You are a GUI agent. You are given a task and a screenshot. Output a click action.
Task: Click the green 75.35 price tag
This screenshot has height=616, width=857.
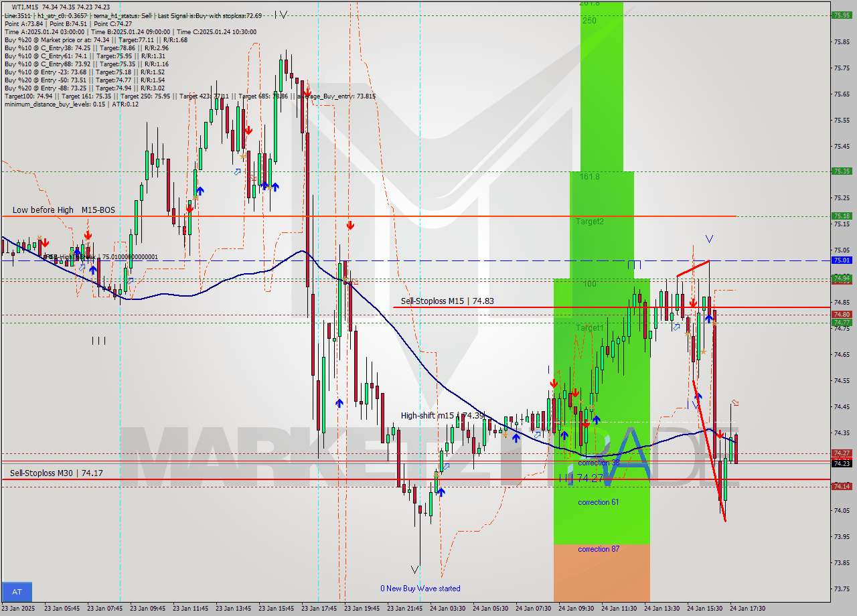click(842, 171)
